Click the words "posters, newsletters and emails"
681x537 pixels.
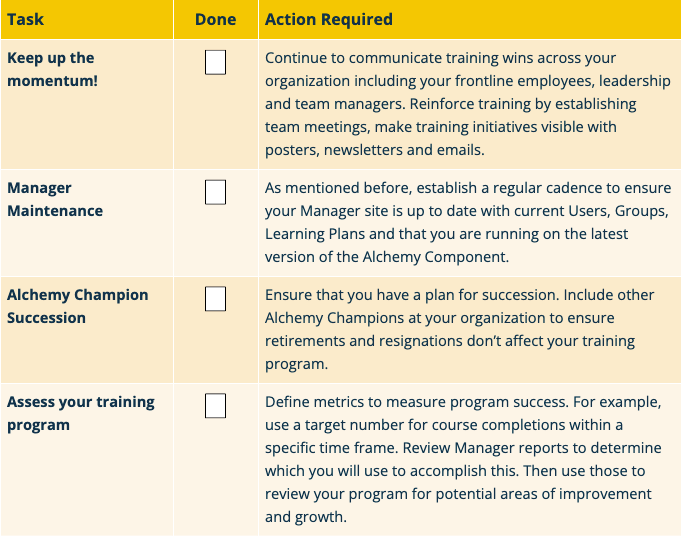point(375,150)
